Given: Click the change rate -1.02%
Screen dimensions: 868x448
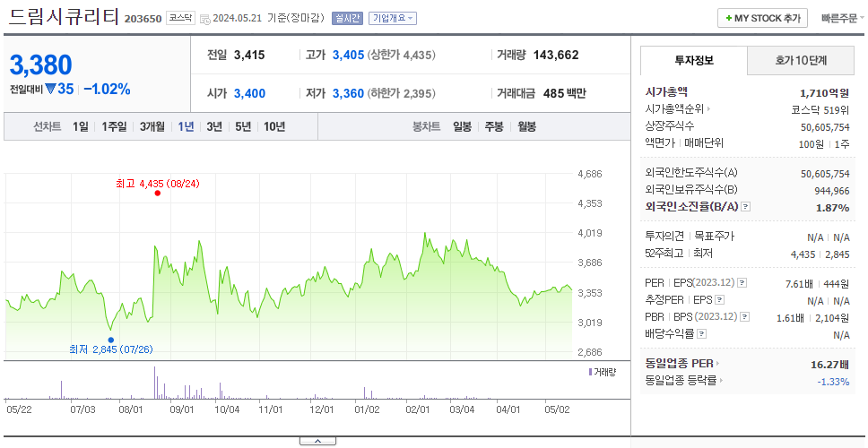Looking at the screenshot, I should [x=107, y=89].
